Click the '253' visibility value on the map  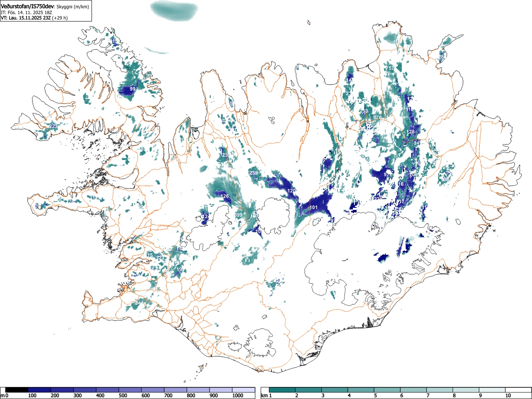pos(364,111)
